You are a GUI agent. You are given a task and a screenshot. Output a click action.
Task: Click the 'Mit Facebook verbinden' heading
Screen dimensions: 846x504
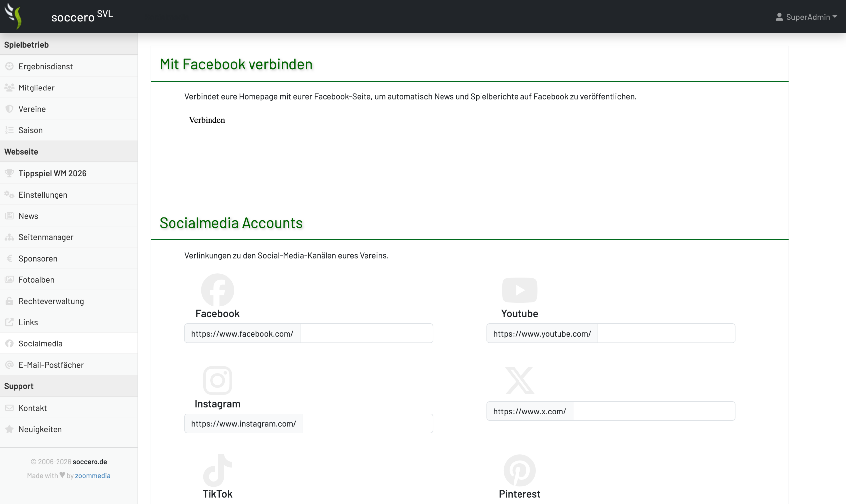click(x=236, y=64)
